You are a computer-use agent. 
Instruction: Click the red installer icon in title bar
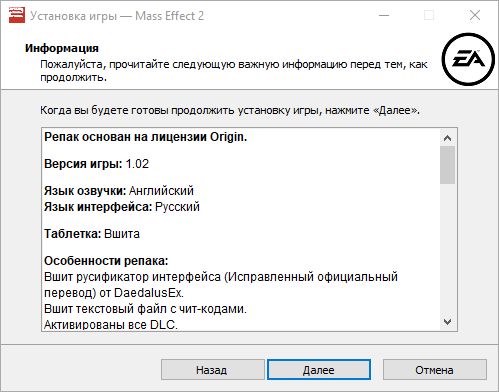pos(17,15)
